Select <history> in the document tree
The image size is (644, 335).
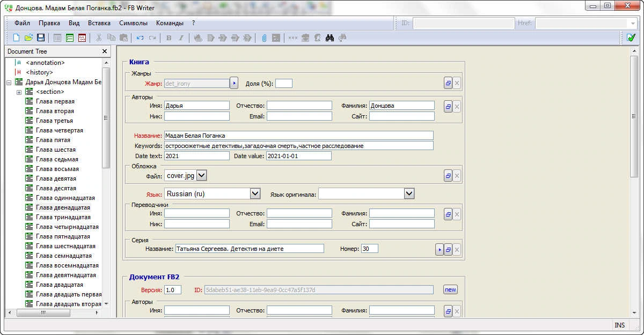click(x=39, y=72)
